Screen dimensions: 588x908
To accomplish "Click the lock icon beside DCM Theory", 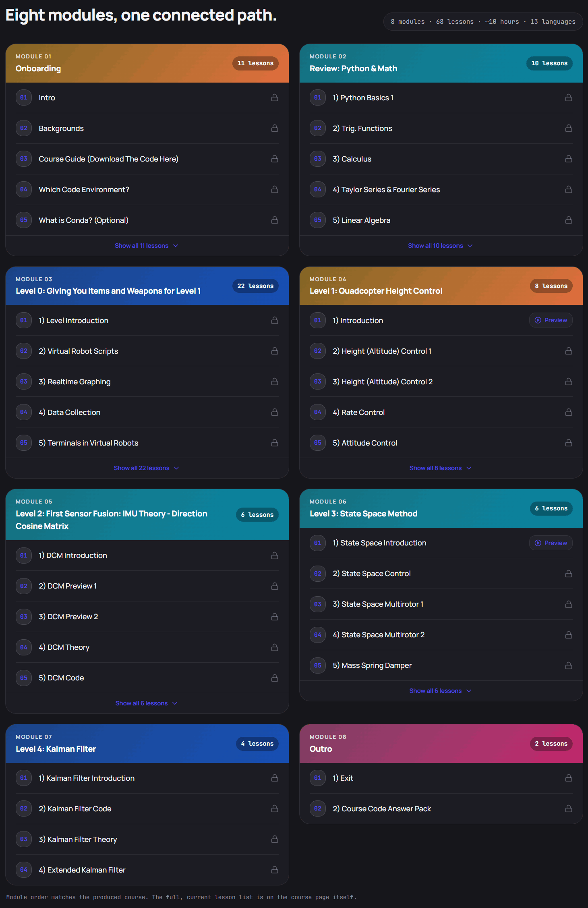I will 275,647.
